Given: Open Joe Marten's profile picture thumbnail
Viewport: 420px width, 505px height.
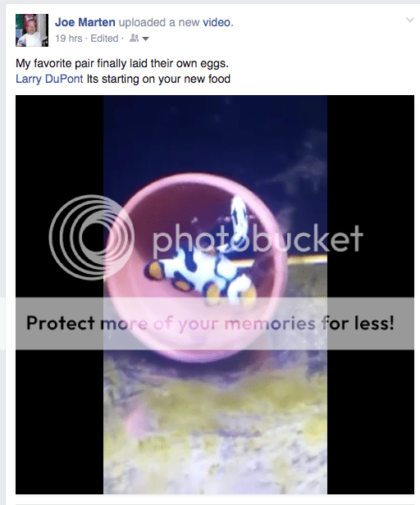Looking at the screenshot, I should point(32,30).
